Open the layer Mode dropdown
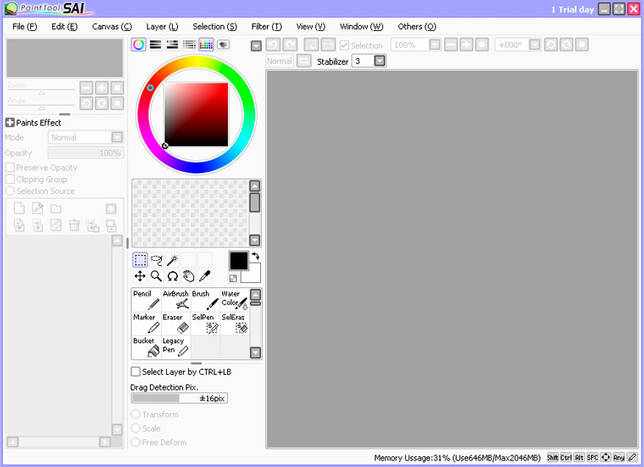This screenshot has height=467, width=644. pos(117,137)
